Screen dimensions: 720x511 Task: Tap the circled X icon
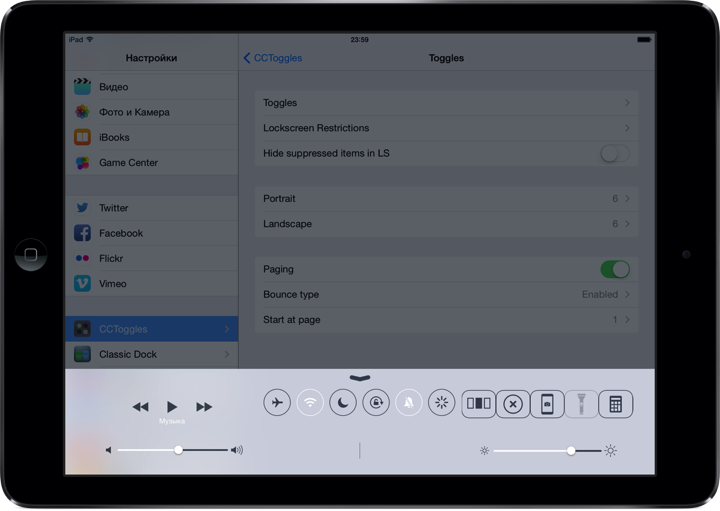(513, 404)
